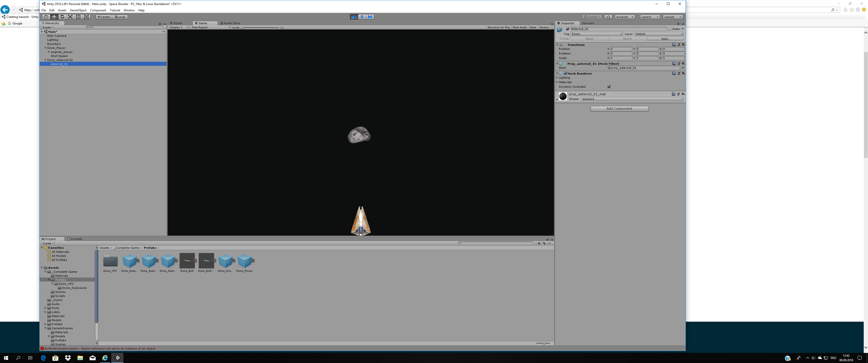Image resolution: width=868 pixels, height=363 pixels.
Task: Open the GameObject menu
Action: (x=78, y=10)
